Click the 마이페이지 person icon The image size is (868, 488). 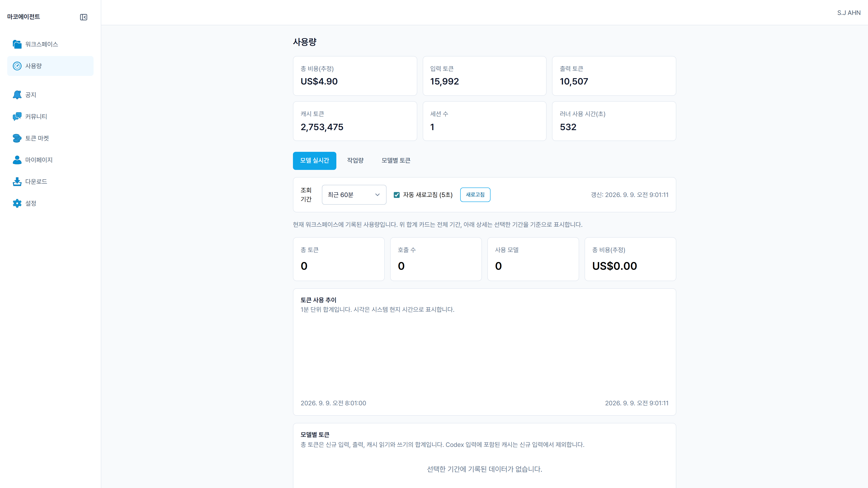pos(17,160)
